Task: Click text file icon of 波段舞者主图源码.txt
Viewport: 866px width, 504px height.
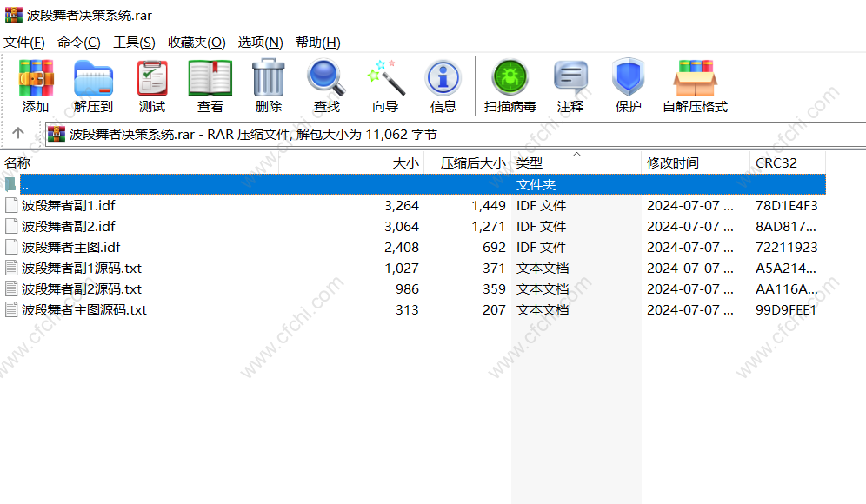Action: click(x=11, y=309)
